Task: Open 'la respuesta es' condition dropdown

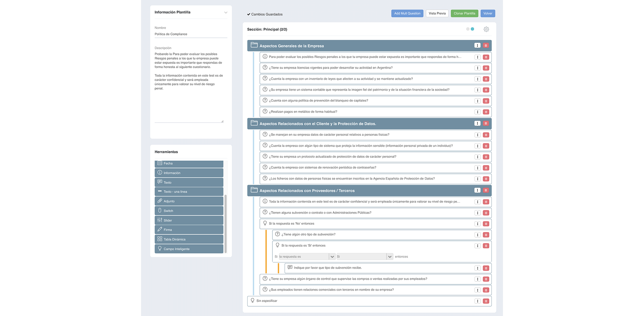Action: coord(307,257)
